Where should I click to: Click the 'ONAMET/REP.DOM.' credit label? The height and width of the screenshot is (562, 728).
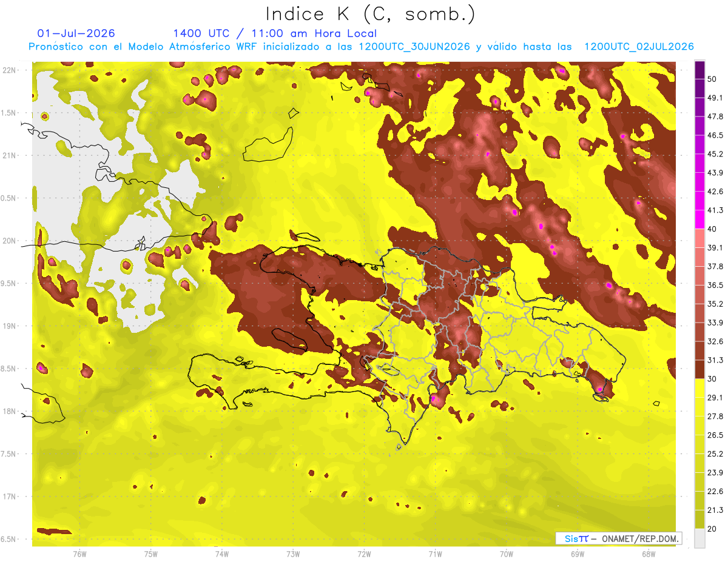point(639,538)
